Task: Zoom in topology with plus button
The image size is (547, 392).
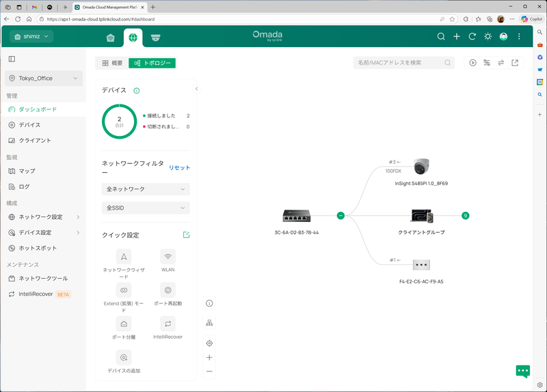Action: (x=209, y=357)
